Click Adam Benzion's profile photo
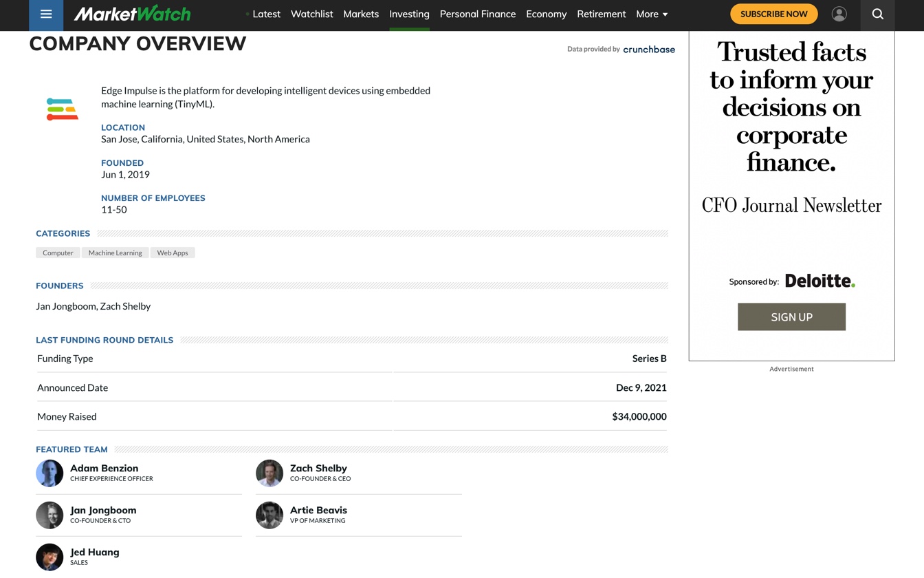This screenshot has height=578, width=924. (x=49, y=473)
